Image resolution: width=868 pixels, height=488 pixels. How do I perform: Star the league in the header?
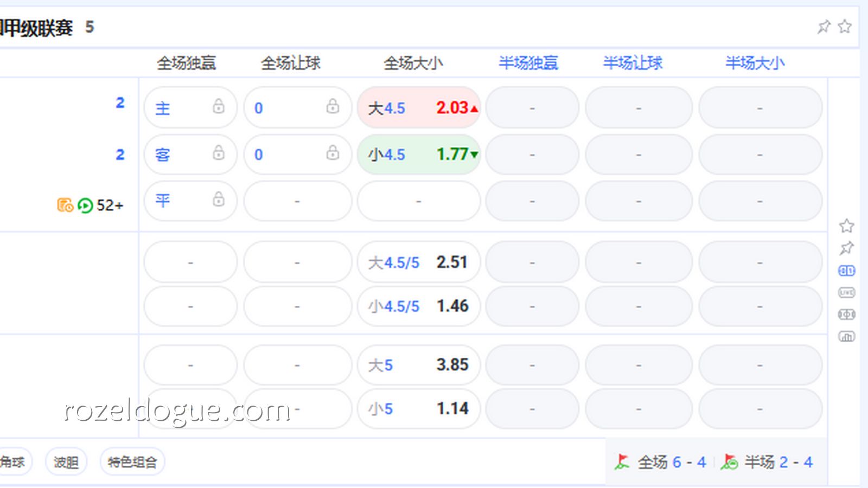(845, 27)
